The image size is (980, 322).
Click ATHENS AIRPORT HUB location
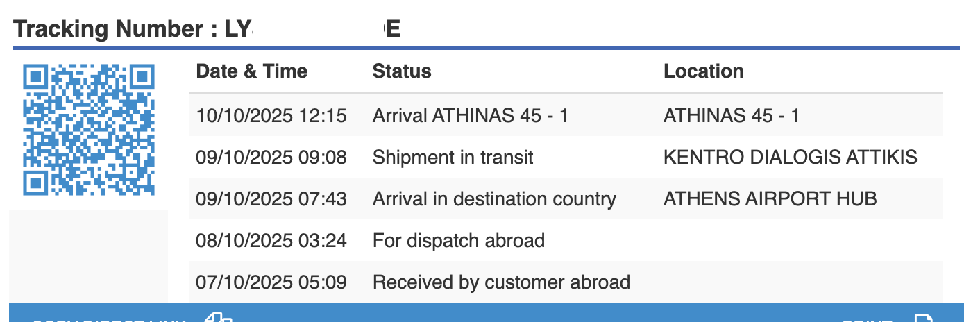click(x=770, y=199)
